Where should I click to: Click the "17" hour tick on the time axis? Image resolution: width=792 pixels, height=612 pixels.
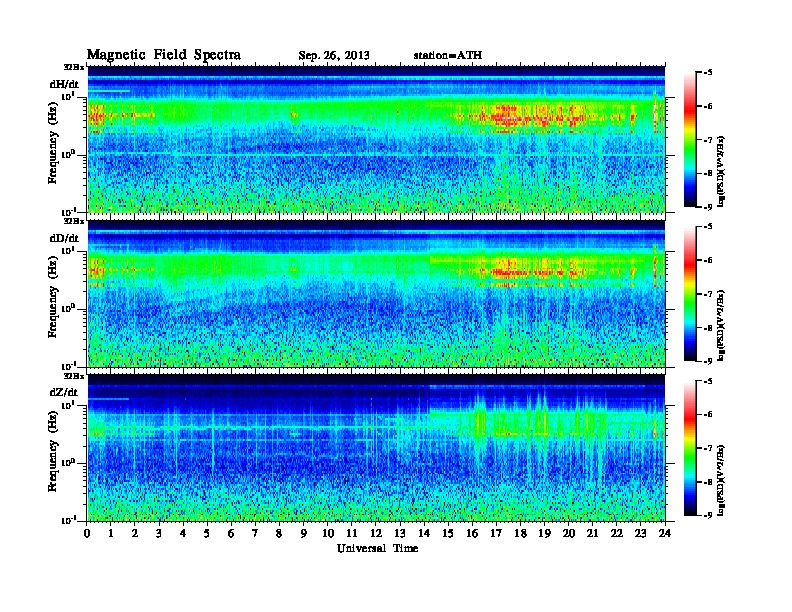[496, 533]
